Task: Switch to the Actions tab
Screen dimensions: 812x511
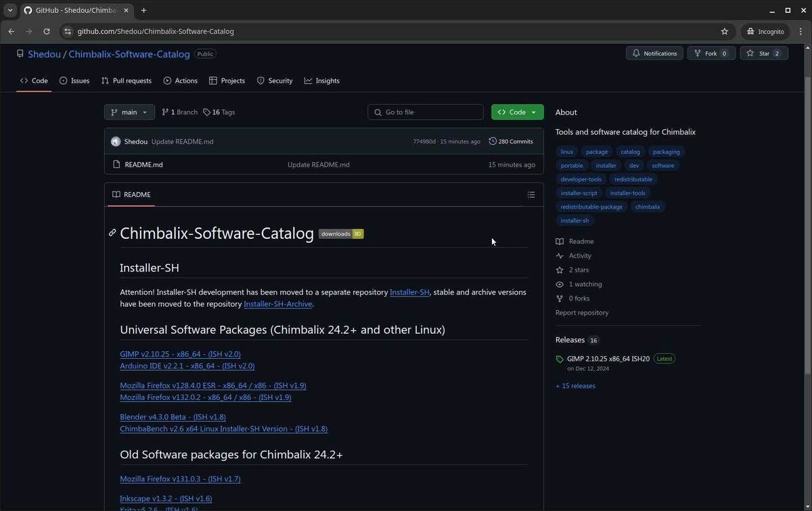Action: [x=181, y=81]
